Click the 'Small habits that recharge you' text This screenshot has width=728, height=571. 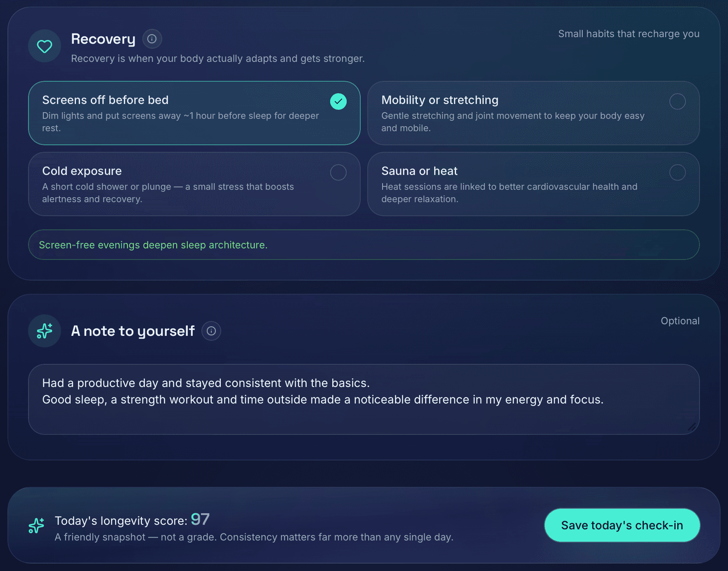click(x=629, y=34)
